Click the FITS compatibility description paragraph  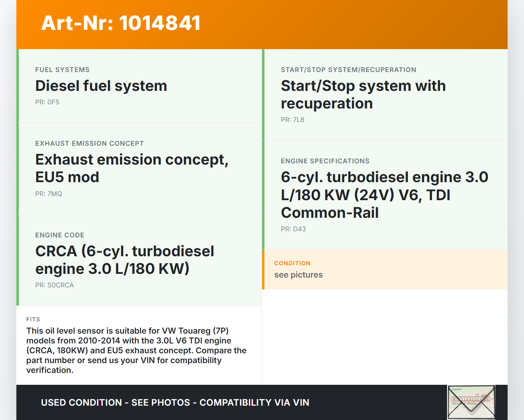coord(136,350)
